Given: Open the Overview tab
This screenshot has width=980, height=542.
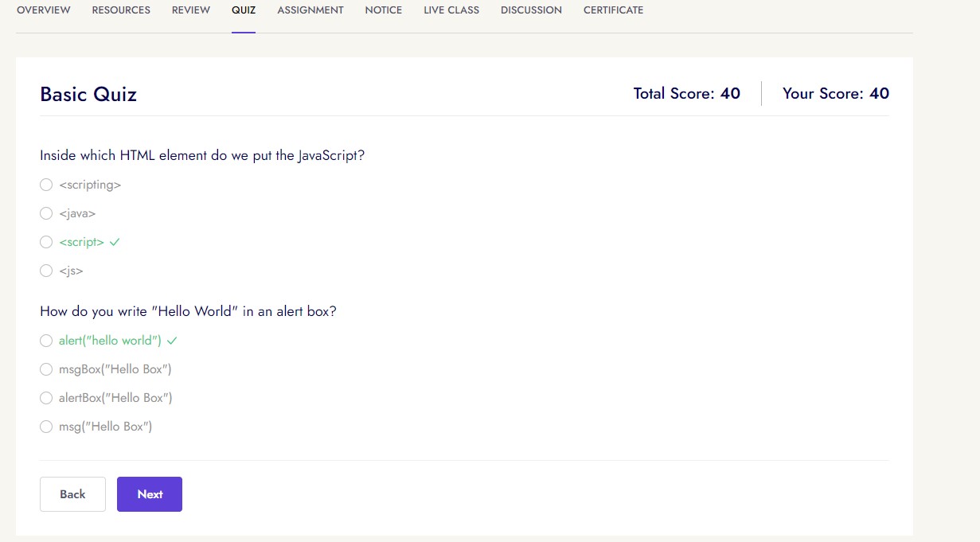Looking at the screenshot, I should click(43, 10).
